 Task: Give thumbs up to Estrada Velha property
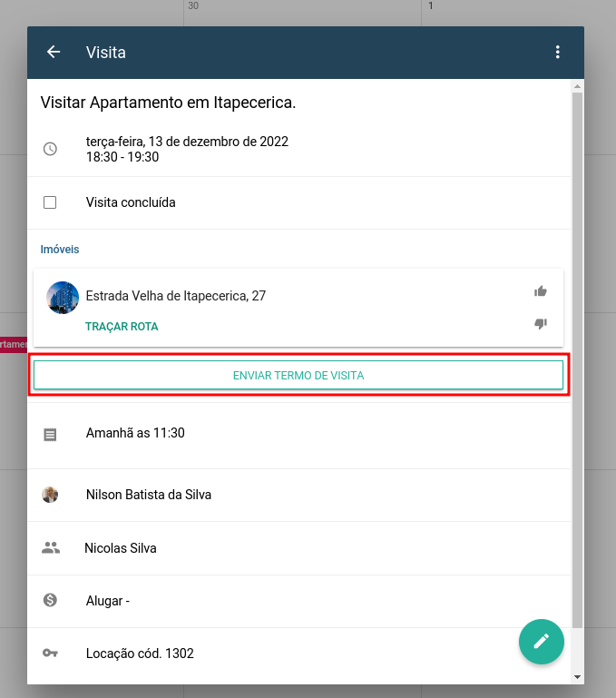click(541, 291)
